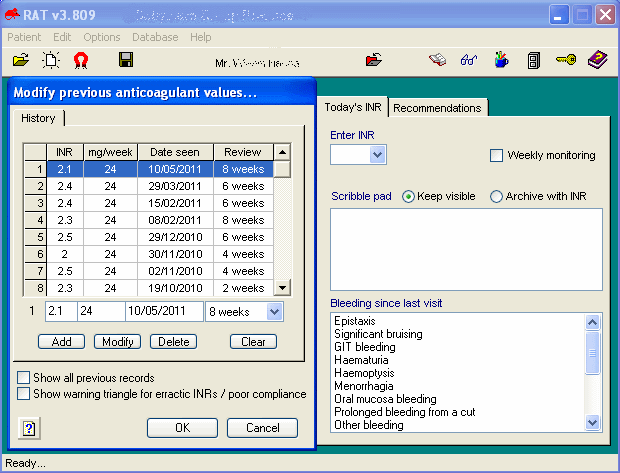Switch to the Recommendations tab
This screenshot has width=620, height=473.
[437, 108]
